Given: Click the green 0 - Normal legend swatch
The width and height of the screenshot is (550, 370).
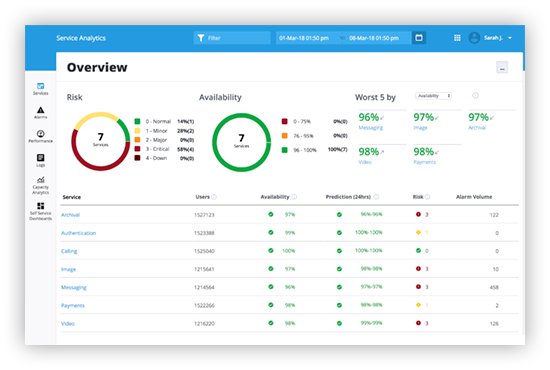Looking at the screenshot, I should point(138,121).
